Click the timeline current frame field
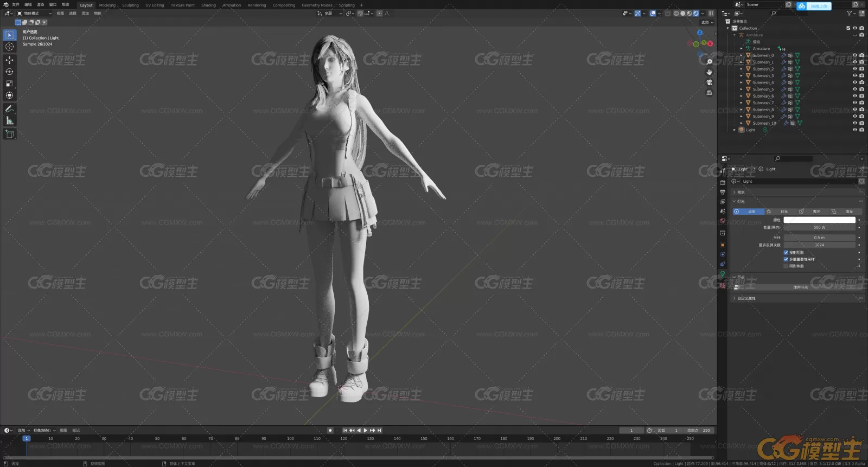Screen dimensions: 868x467 [x=631, y=430]
